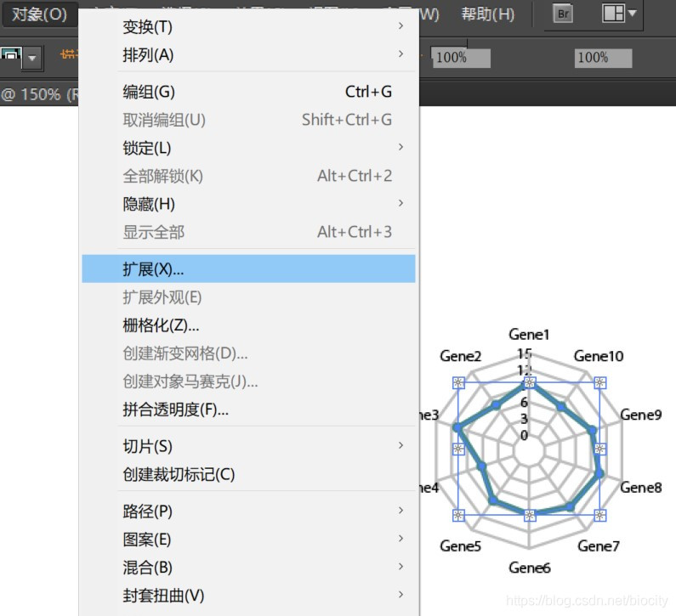
Task: Select 扩展(X)... menu item
Action: pos(249,268)
